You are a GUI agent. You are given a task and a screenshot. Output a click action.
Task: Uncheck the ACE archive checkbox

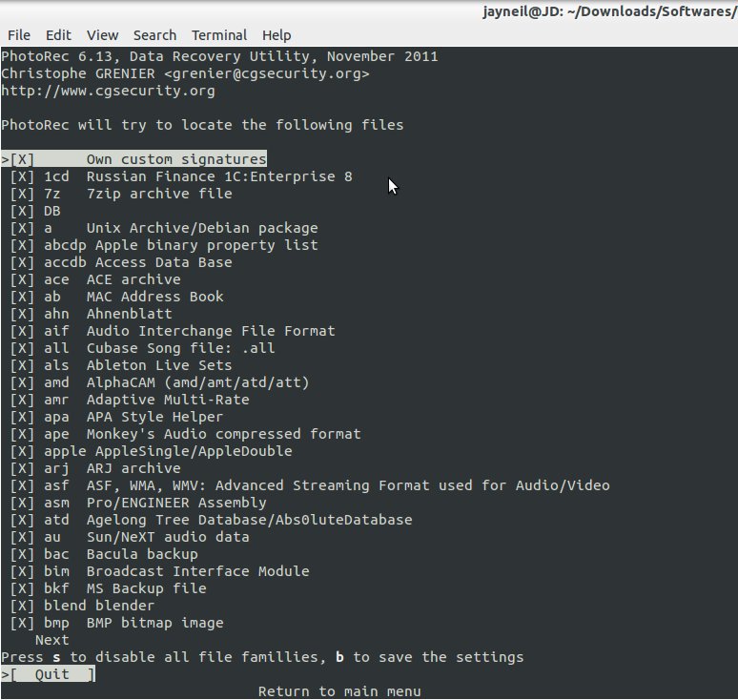[23, 279]
